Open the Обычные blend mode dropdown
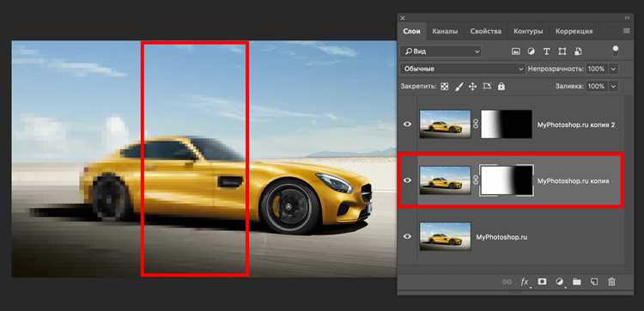This screenshot has width=644, height=311. coord(463,69)
